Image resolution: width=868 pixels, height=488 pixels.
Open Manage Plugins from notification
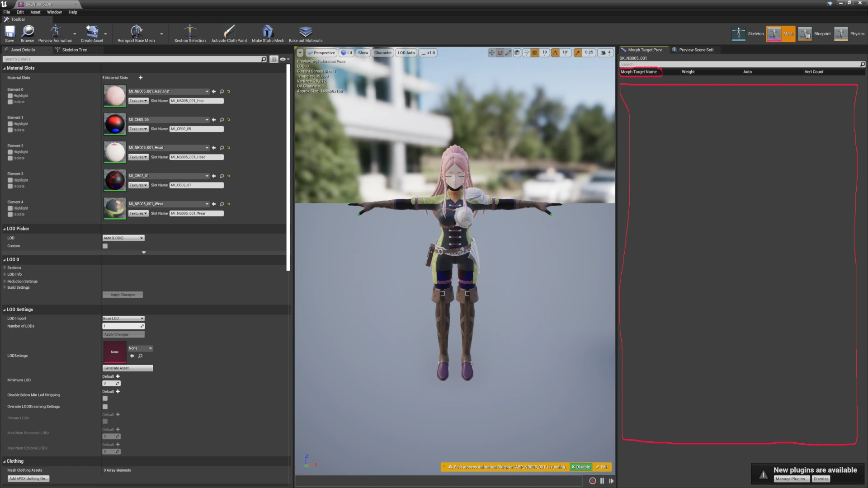(x=792, y=479)
